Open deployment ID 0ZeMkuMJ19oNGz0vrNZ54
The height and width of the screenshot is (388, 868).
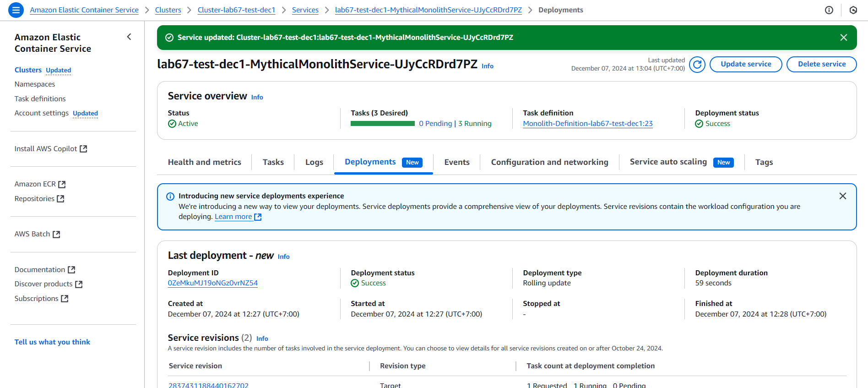click(213, 283)
